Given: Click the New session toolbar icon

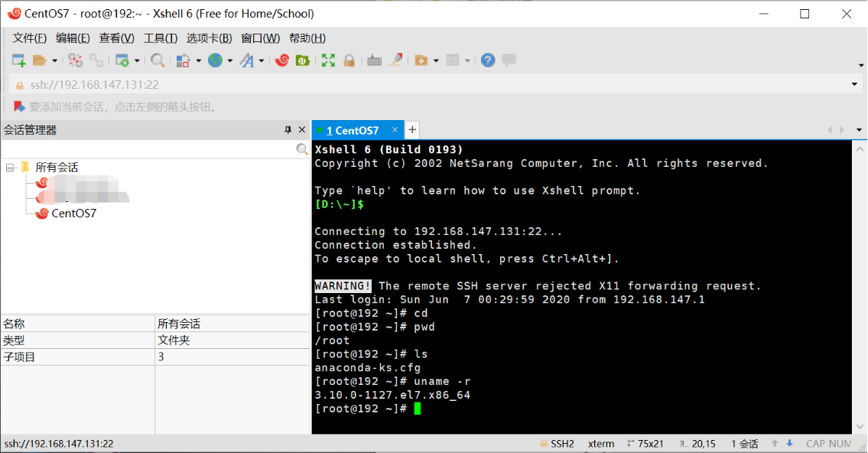Looking at the screenshot, I should 19,60.
